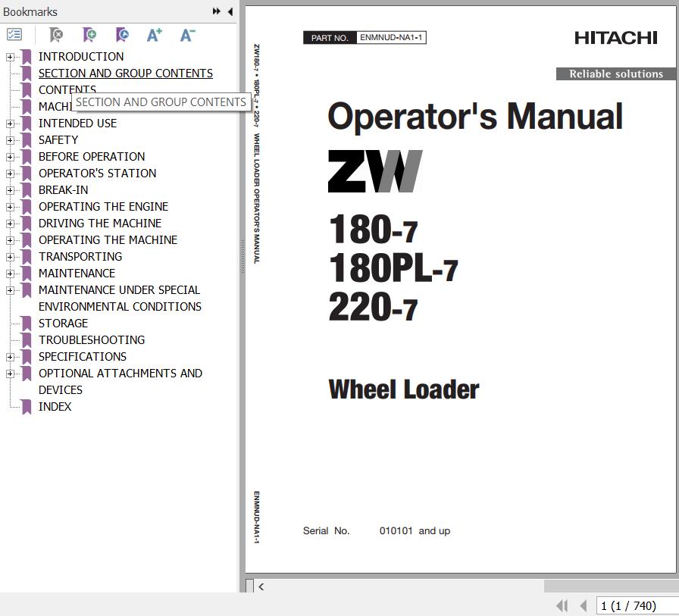The image size is (679, 616).
Task: Expand the INTENDED USE bookmark
Action: coord(10,124)
